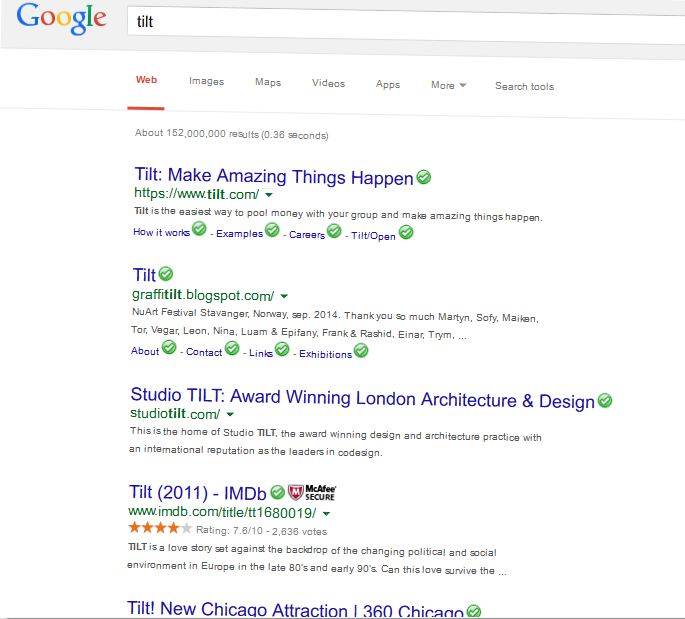Click the studiotilt.com/ URL text

175,413
